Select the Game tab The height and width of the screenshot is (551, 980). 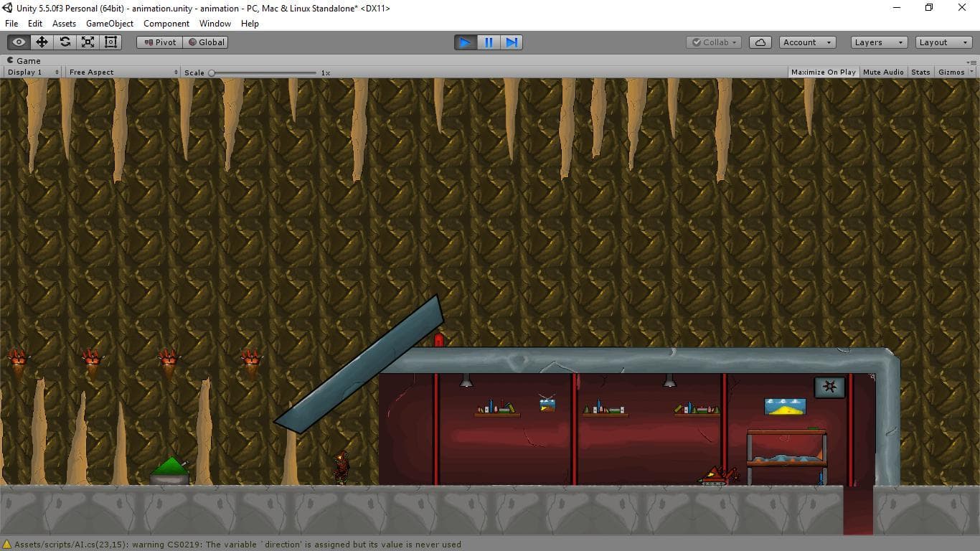(x=24, y=61)
